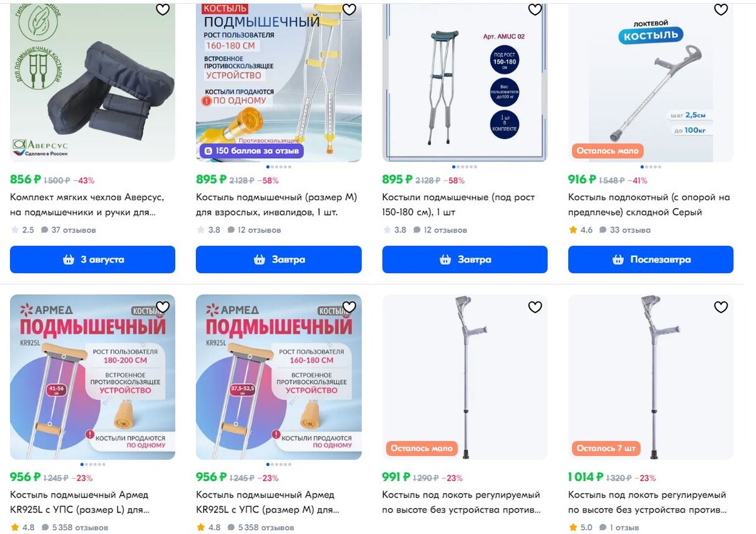Heart the 991 ₽ elbow crutch
This screenshot has height=534, width=756.
pos(535,307)
